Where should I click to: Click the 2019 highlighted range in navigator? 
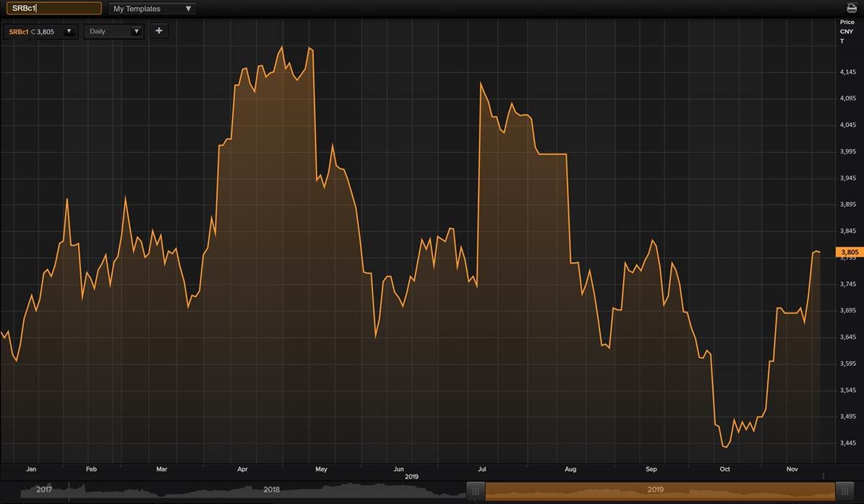(x=655, y=490)
